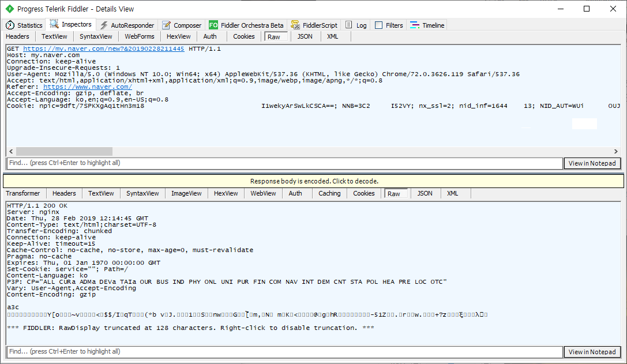Click response pane View in Notepad button

click(x=592, y=352)
